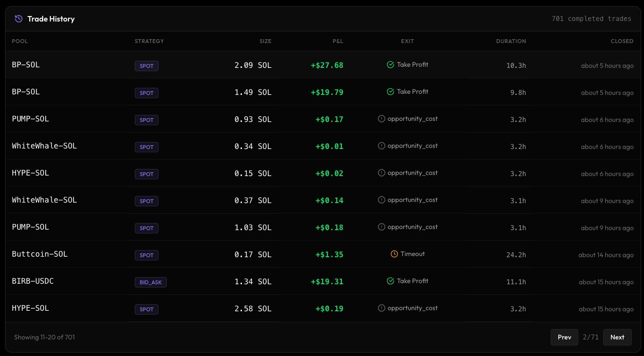Click the 11.1h duration value

(516, 282)
